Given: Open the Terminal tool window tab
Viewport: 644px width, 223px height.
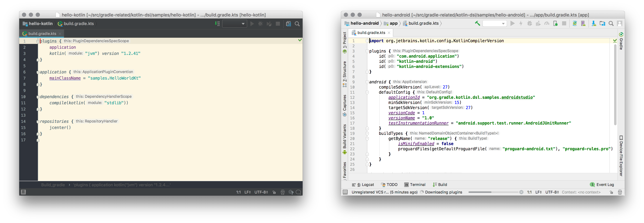Looking at the screenshot, I should click(415, 185).
